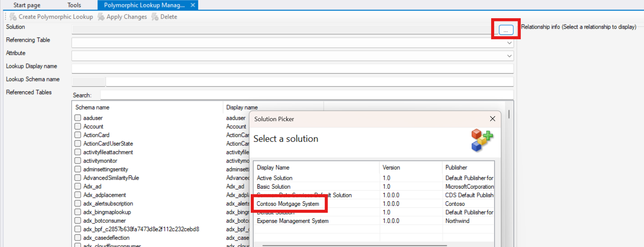This screenshot has height=247, width=644.
Task: Click the Solution Picker cubes icon
Action: (482, 140)
